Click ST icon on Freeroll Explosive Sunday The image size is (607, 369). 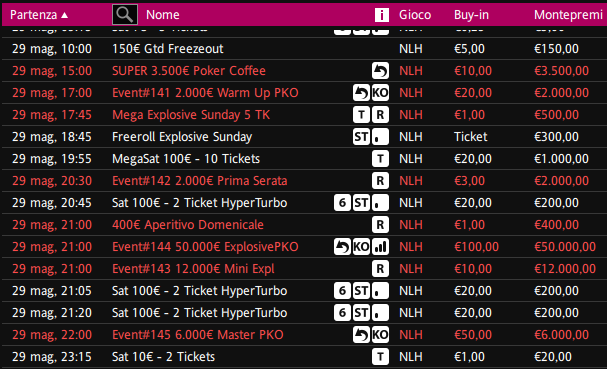(361, 137)
